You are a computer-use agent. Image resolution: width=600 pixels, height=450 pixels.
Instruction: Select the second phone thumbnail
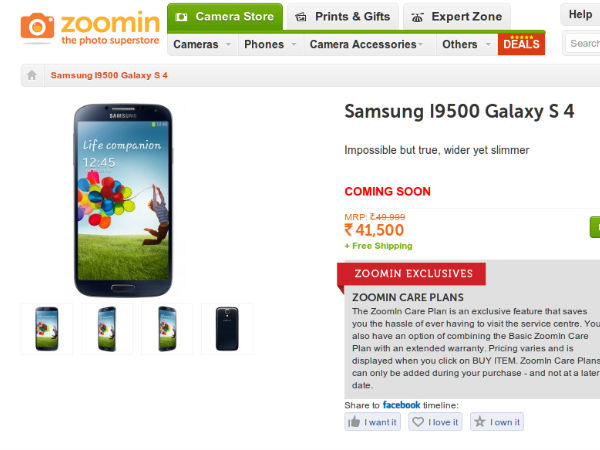pos(107,329)
